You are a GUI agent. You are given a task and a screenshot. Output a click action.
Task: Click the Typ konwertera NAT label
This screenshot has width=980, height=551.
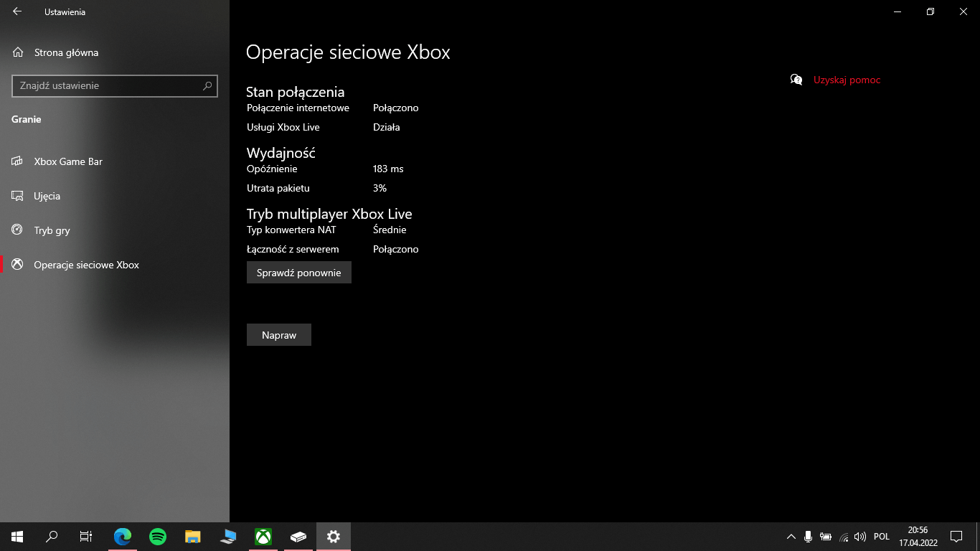[x=291, y=230]
